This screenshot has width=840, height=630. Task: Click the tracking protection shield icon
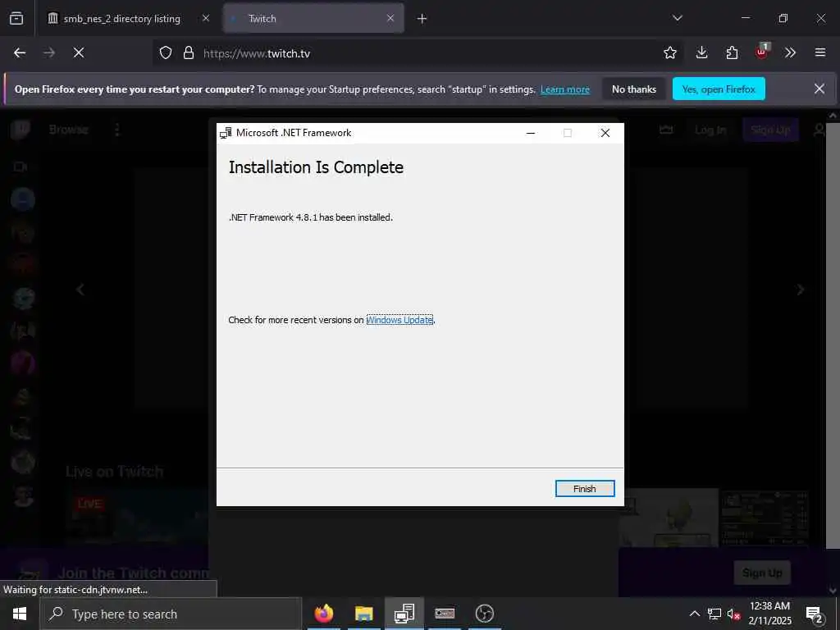tap(166, 52)
